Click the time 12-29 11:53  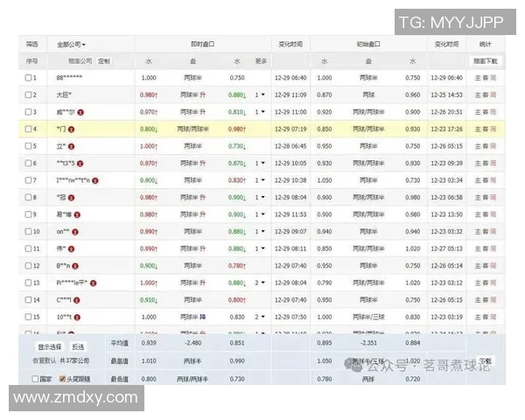(x=290, y=214)
